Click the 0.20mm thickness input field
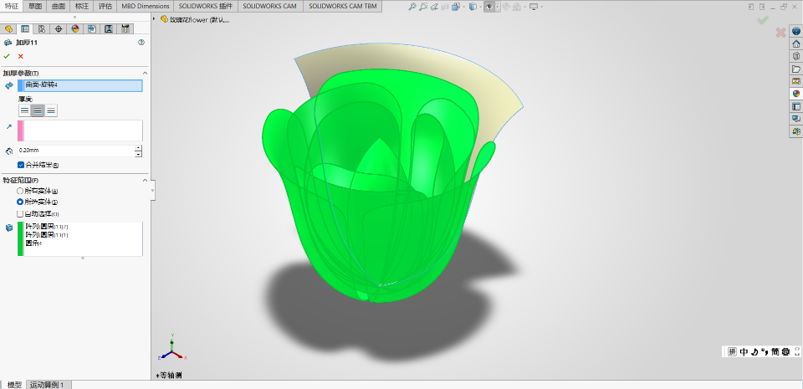803x389 pixels. point(75,150)
